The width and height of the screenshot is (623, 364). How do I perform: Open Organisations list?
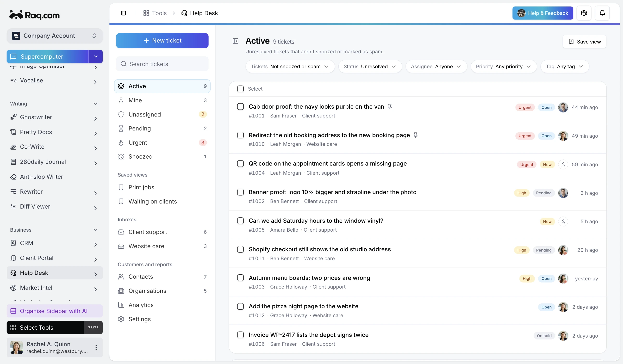[x=162, y=291]
